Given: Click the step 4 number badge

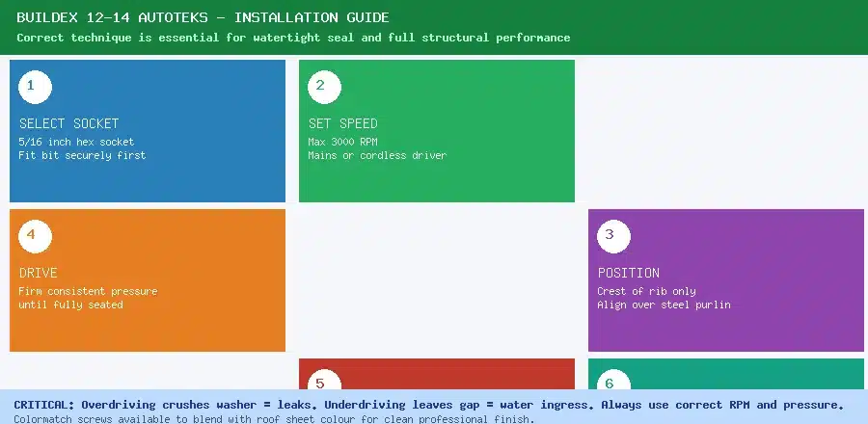Looking at the screenshot, I should click(35, 236).
